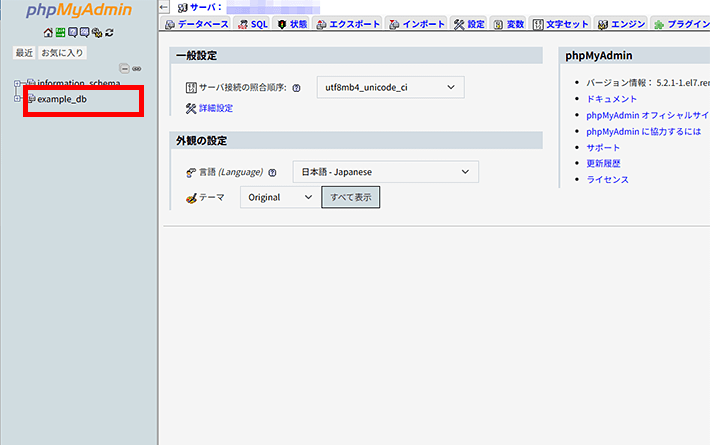Click the 外観の設定 section header
710x445 pixels.
click(x=356, y=141)
